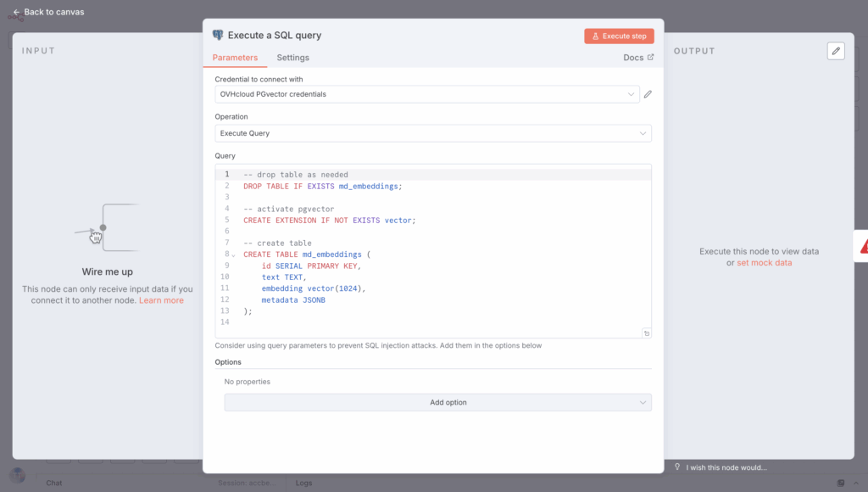Screen dimensions: 868x492
Task: Open the Logs panel at bottom
Action: coord(303,483)
